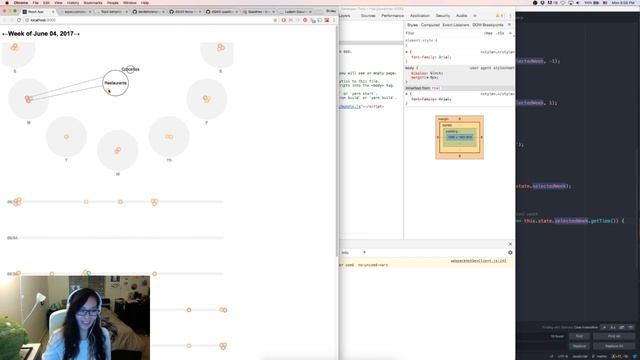Open the History menu

click(73, 2)
